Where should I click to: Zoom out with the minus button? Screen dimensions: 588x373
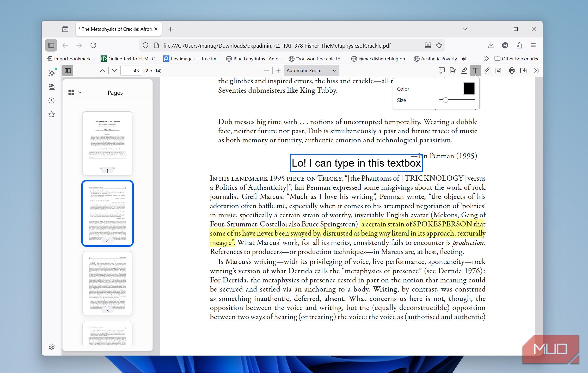click(x=266, y=71)
